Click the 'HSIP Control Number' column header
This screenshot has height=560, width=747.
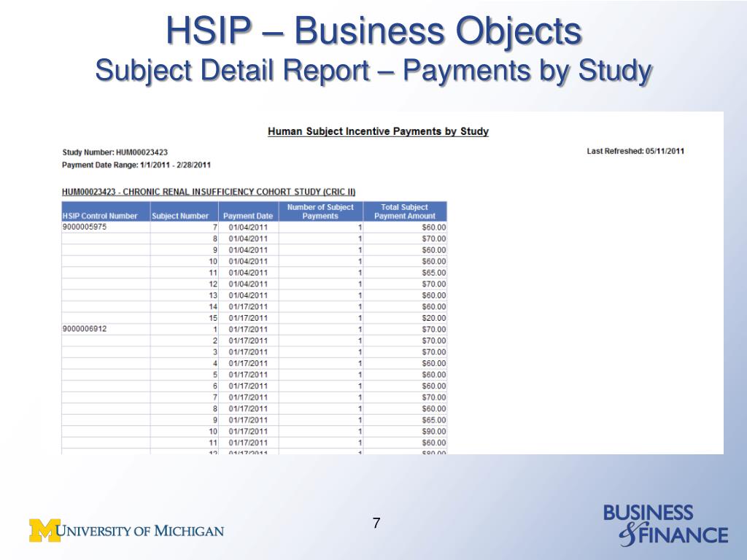(x=106, y=211)
